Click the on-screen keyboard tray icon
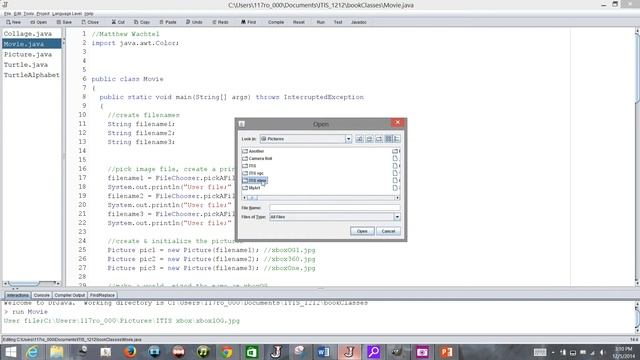The height and width of the screenshot is (360, 640). point(540,352)
